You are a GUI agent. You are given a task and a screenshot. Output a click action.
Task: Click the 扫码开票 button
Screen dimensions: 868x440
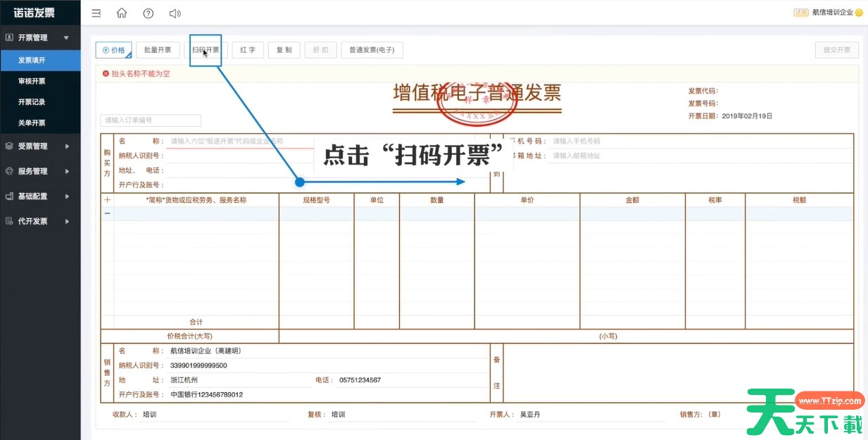coord(206,50)
